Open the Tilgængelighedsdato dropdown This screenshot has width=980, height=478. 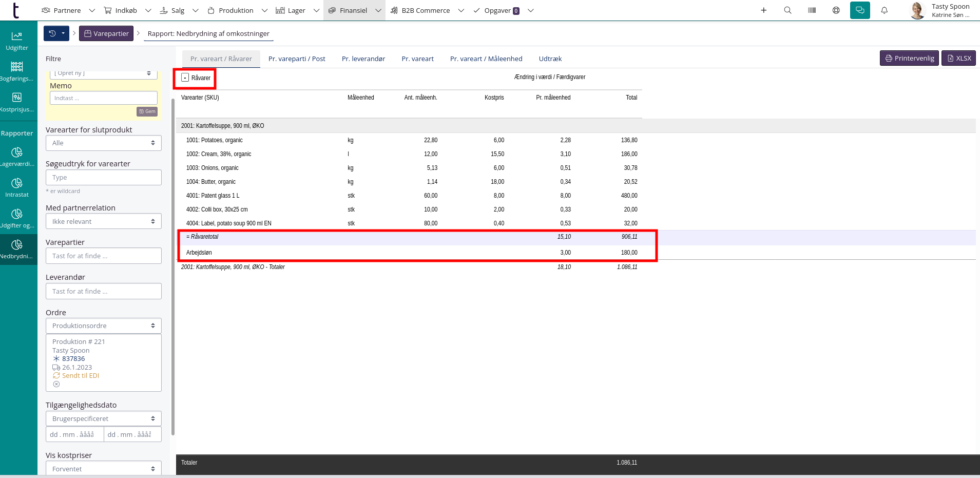(103, 418)
